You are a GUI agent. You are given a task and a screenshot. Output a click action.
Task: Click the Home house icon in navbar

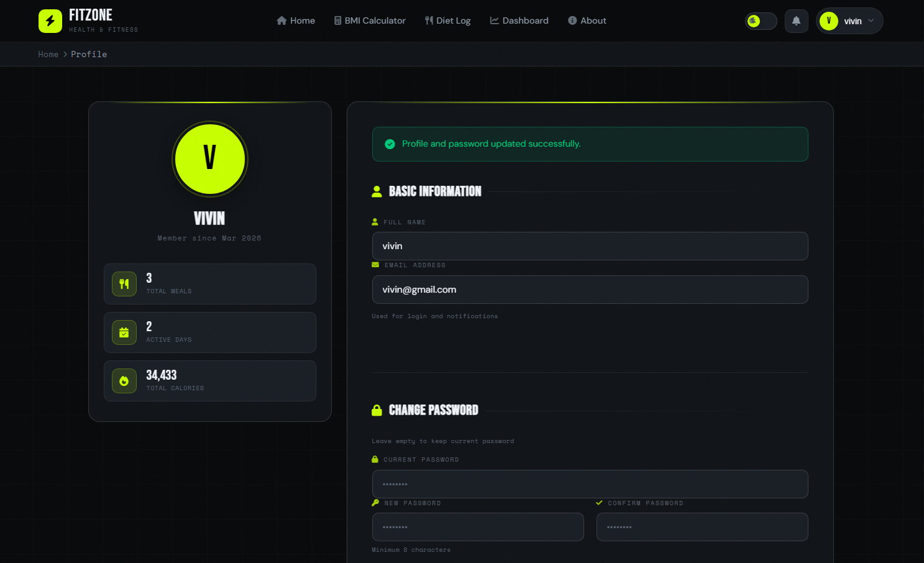pos(281,21)
